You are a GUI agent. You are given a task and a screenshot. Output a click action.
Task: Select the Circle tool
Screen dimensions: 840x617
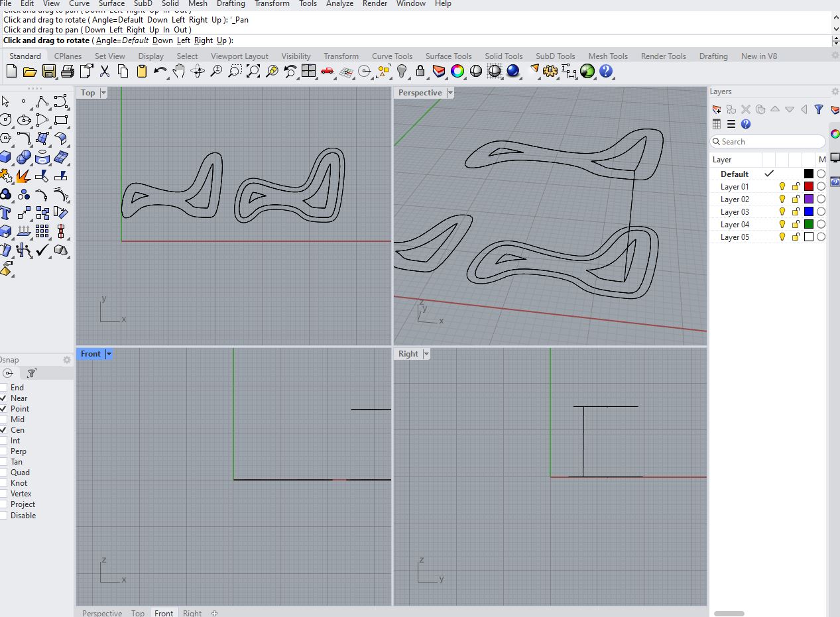pos(6,120)
